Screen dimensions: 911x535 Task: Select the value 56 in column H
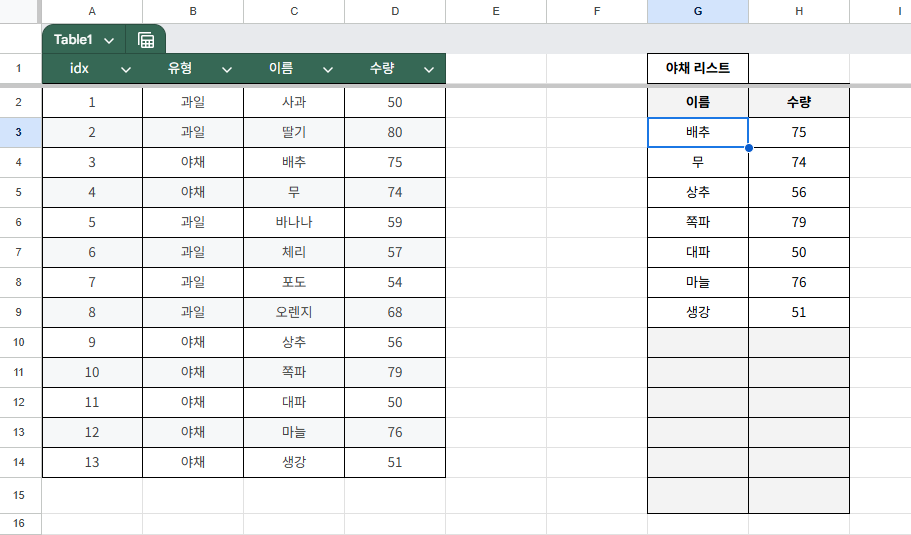point(799,192)
